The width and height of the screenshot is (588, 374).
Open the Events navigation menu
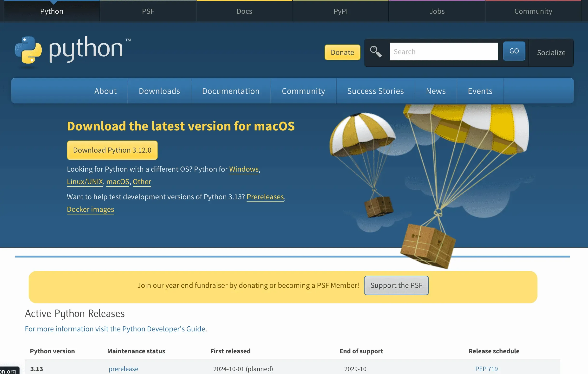pos(480,91)
